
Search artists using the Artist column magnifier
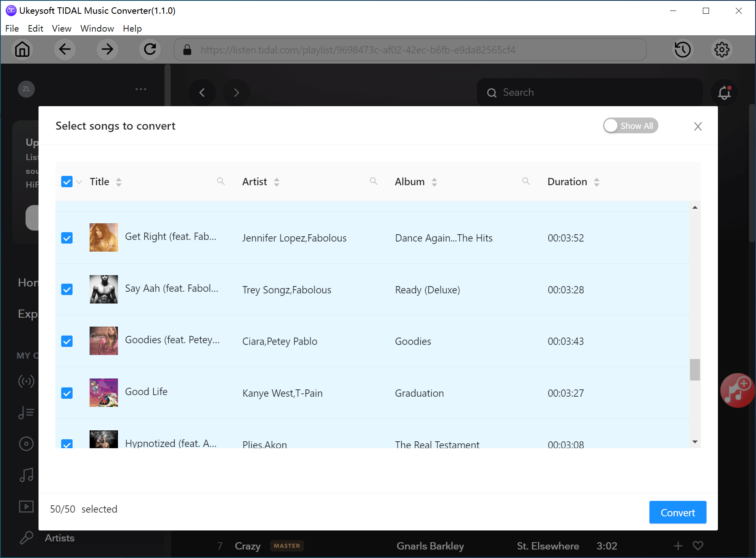click(373, 181)
